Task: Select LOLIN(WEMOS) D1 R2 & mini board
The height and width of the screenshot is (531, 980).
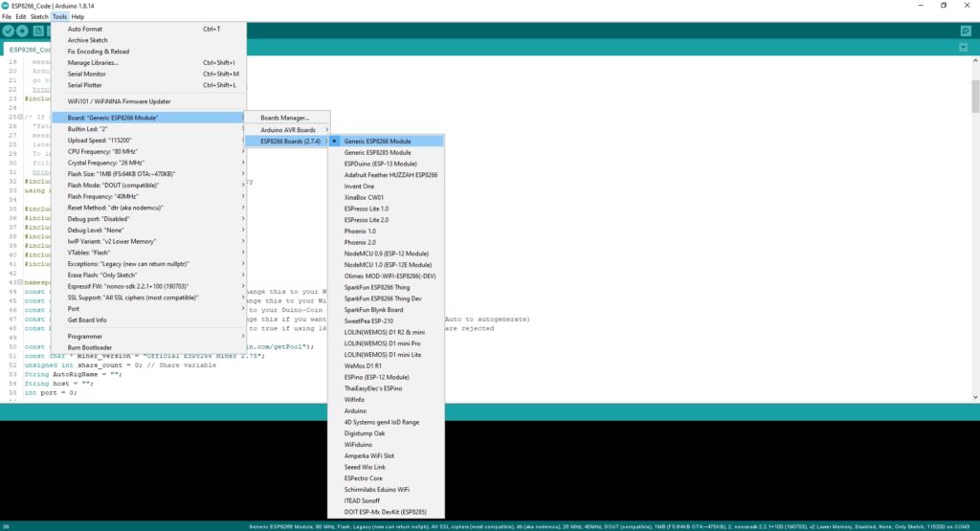Action: coord(386,332)
